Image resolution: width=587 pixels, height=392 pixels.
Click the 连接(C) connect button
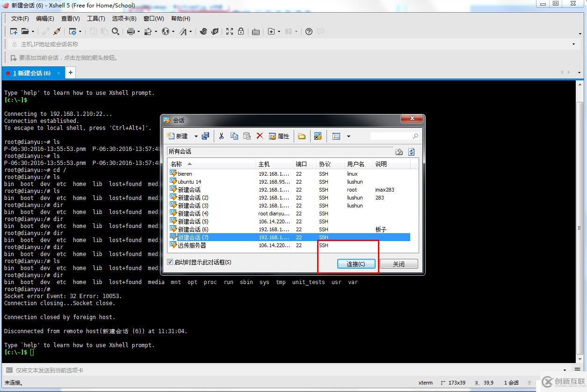pyautogui.click(x=356, y=264)
